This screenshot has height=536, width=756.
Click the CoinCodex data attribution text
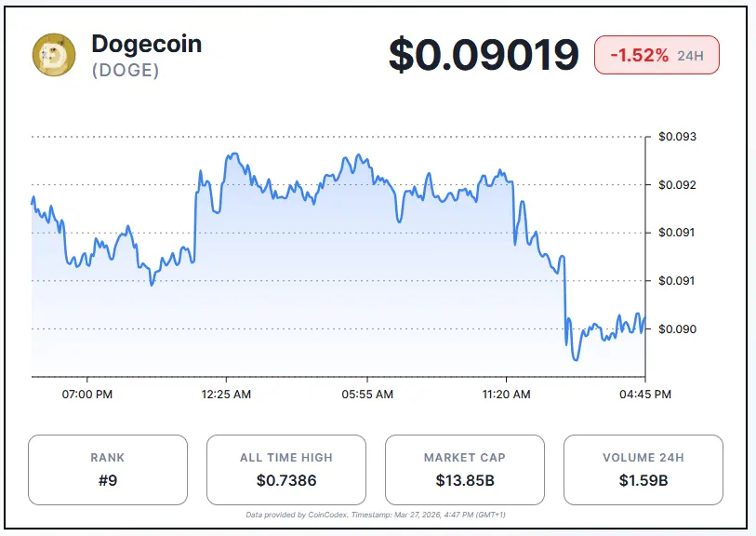375,515
